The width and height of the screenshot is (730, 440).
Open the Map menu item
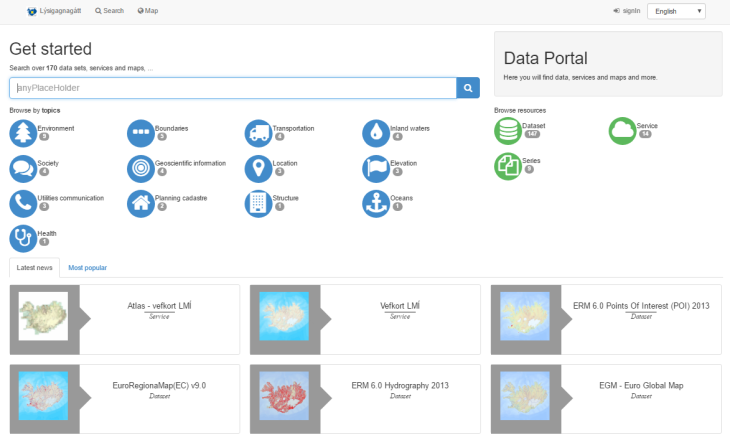point(148,11)
